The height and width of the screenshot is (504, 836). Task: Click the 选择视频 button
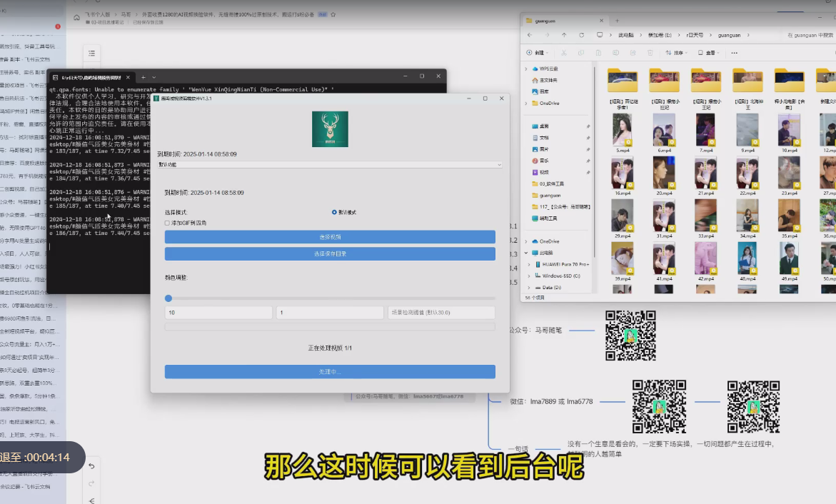tap(330, 236)
